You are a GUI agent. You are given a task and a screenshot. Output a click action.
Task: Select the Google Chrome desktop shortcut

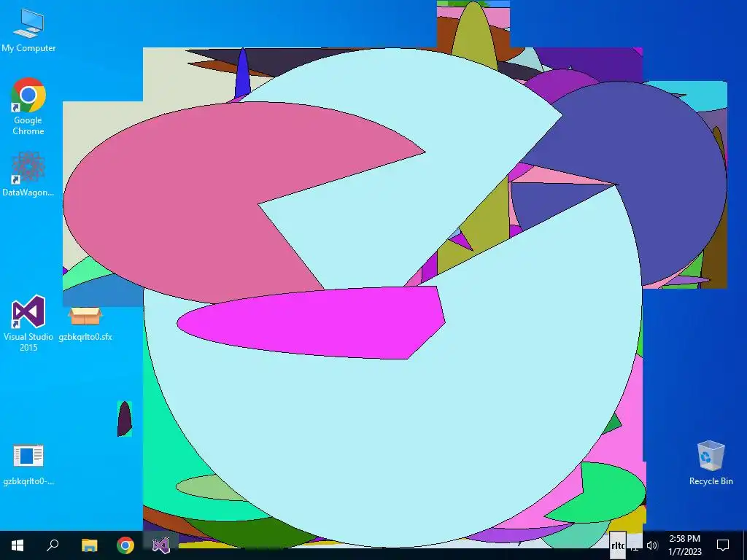click(x=28, y=106)
